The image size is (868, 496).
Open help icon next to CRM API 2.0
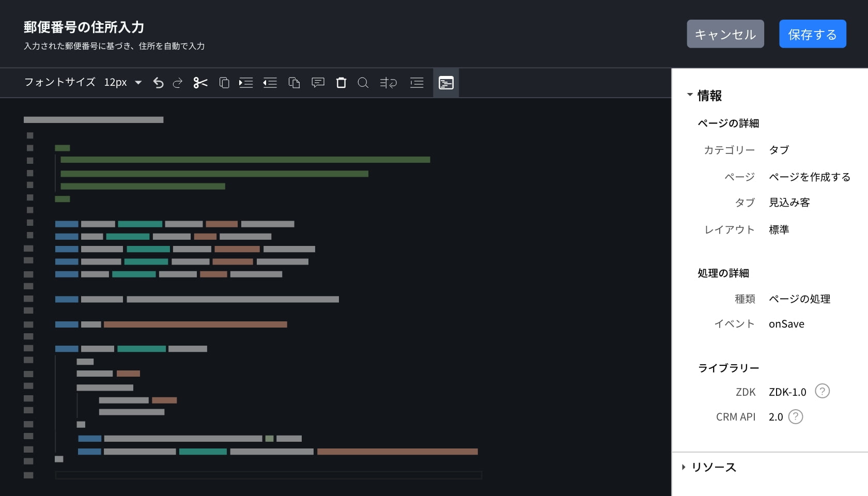click(x=796, y=416)
